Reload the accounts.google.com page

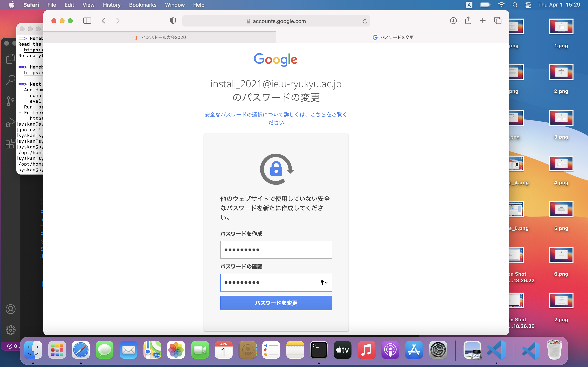365,21
